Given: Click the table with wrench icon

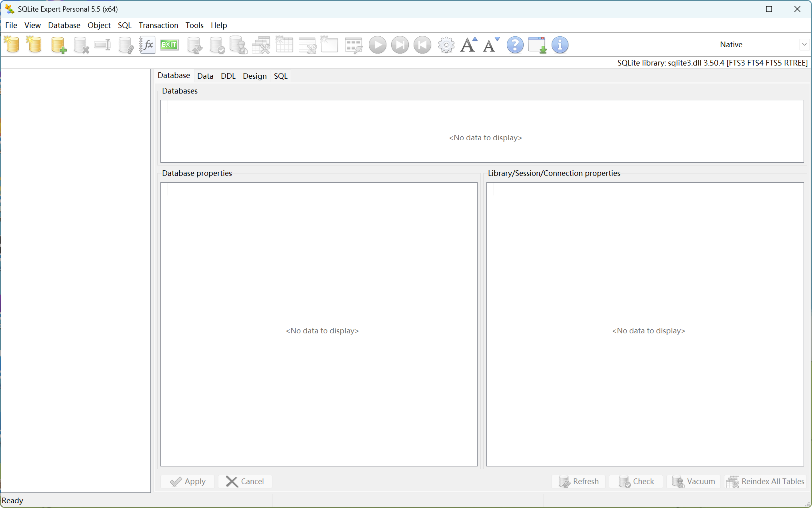Looking at the screenshot, I should [x=308, y=45].
